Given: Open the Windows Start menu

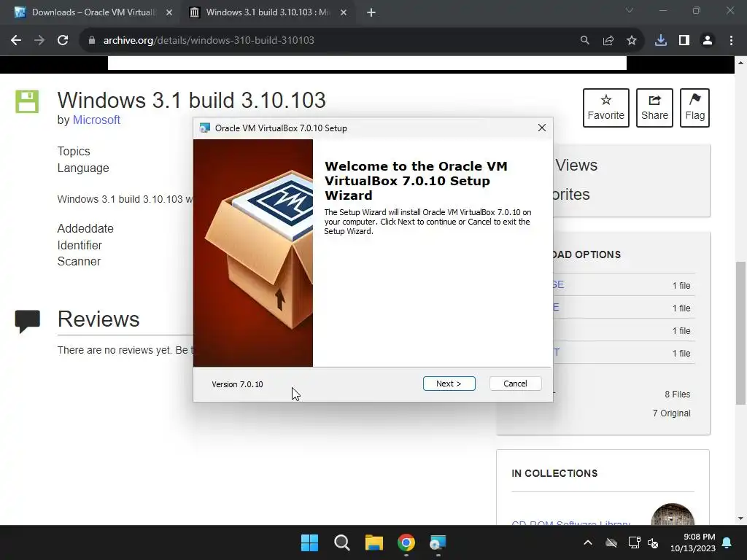Looking at the screenshot, I should click(309, 542).
